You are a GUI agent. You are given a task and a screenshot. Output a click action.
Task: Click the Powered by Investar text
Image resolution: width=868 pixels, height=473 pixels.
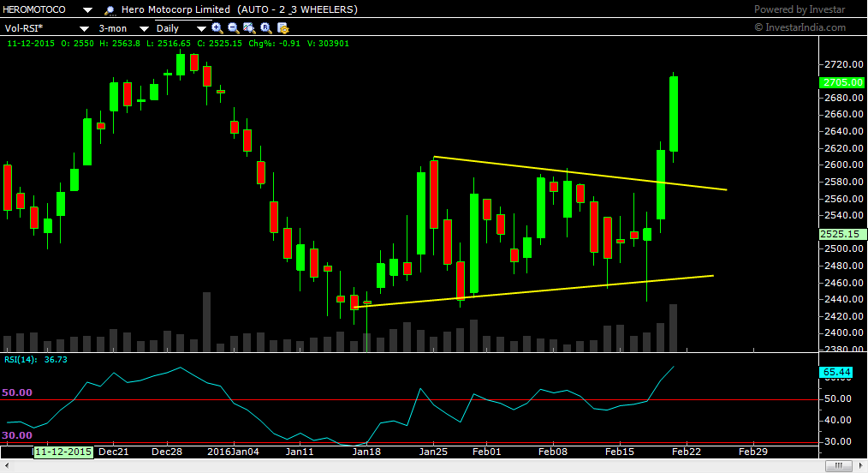pyautogui.click(x=800, y=9)
